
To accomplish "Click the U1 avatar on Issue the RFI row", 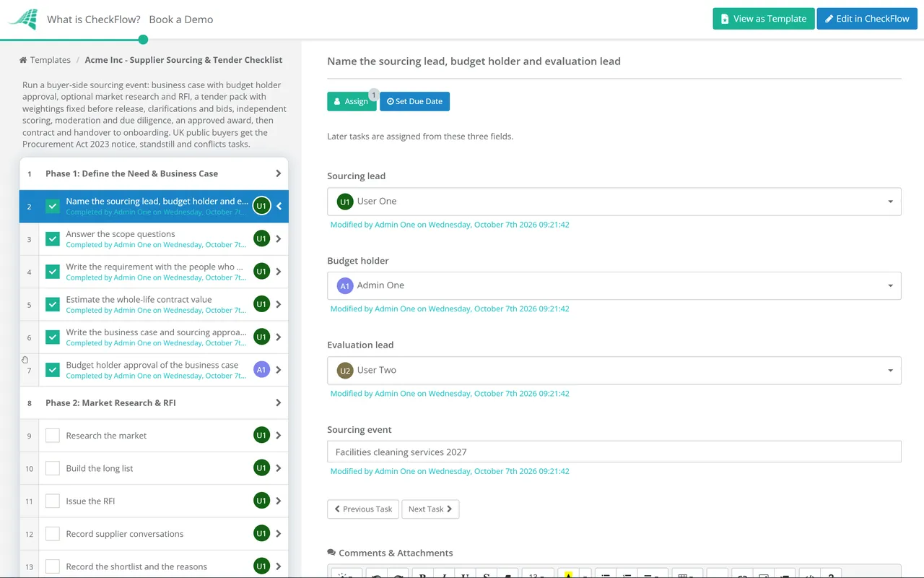I will 261,501.
